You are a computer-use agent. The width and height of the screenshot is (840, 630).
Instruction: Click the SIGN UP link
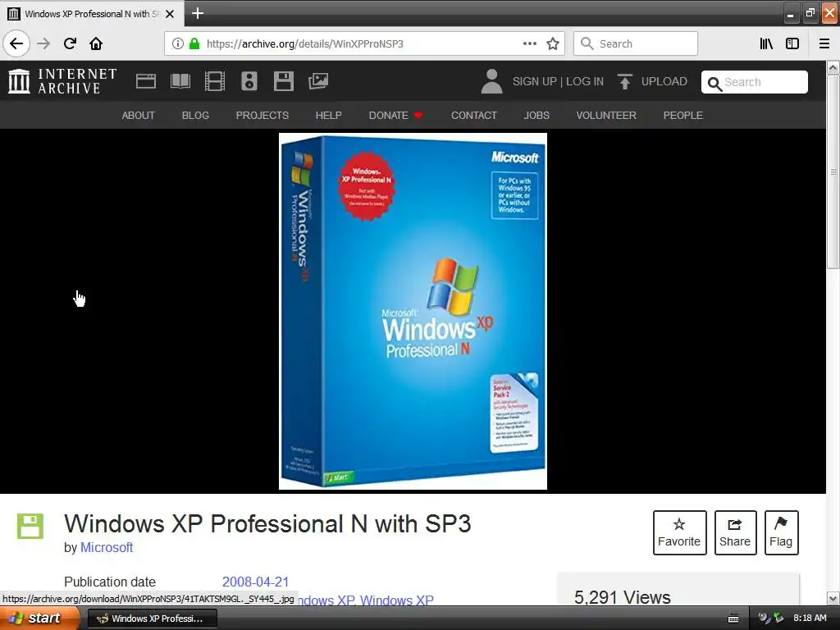point(535,81)
